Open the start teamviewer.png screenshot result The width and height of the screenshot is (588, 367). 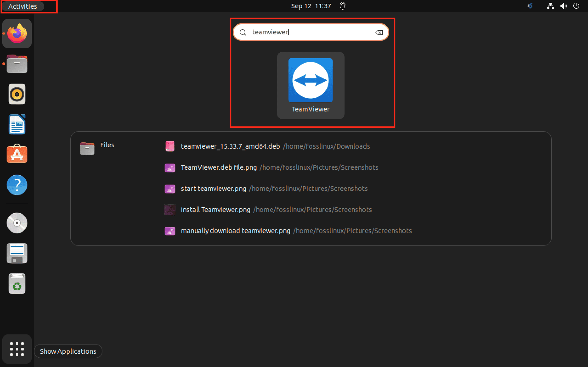pyautogui.click(x=213, y=188)
